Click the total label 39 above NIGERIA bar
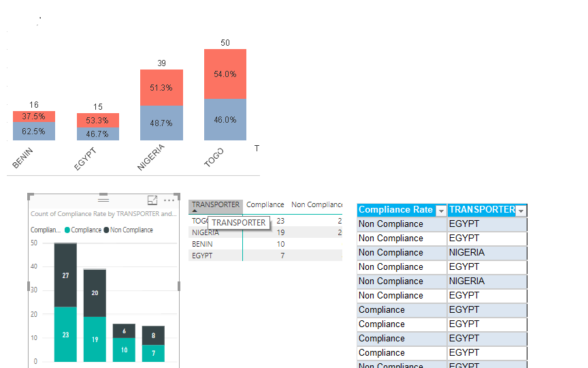The height and width of the screenshot is (368, 588). 161,63
